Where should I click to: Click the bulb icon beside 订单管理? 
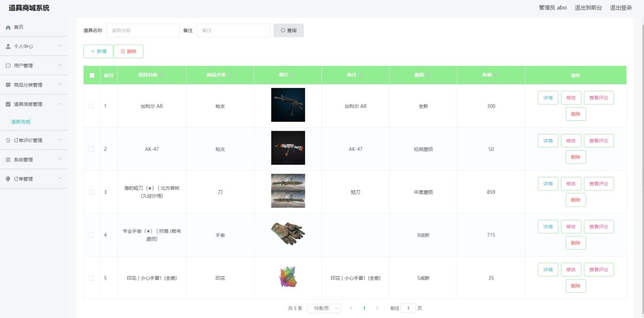tap(8, 179)
